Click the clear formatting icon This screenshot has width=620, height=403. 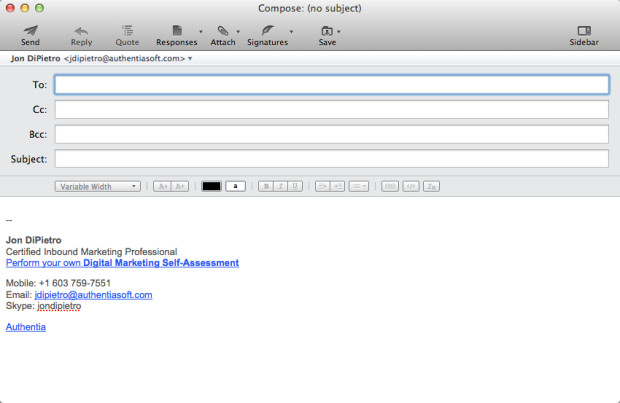click(x=431, y=186)
